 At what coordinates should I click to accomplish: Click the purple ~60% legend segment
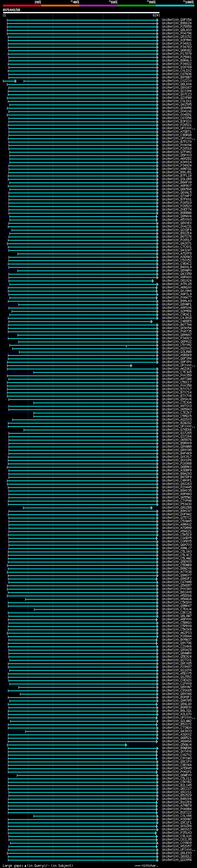click(98, 6)
